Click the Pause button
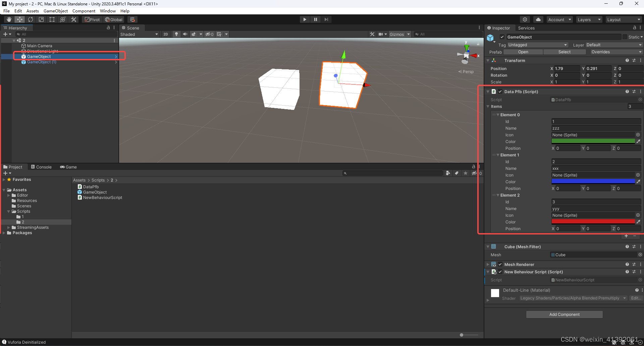 coord(315,19)
